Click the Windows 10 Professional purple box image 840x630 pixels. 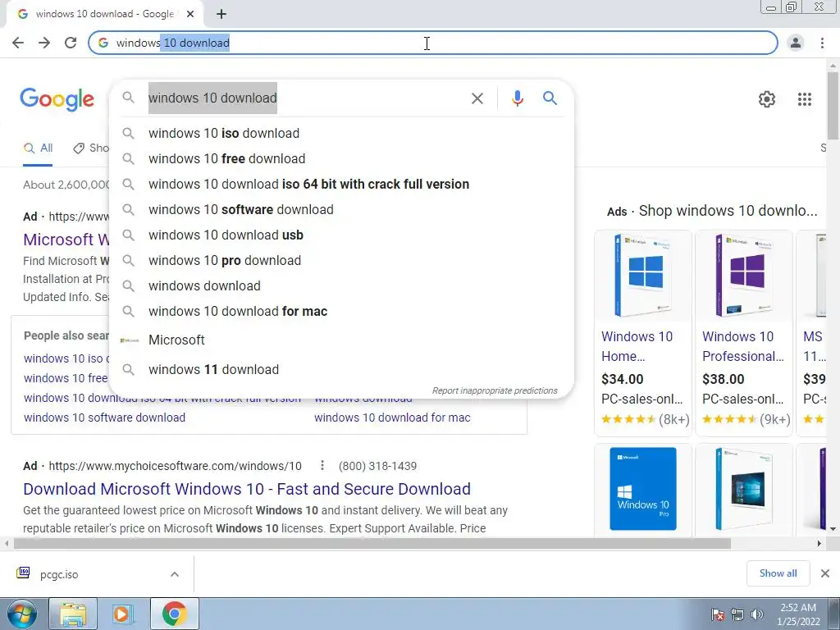pyautogui.click(x=743, y=276)
